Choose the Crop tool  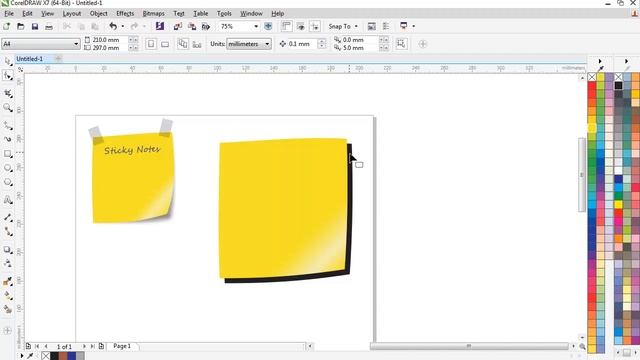[x=8, y=93]
